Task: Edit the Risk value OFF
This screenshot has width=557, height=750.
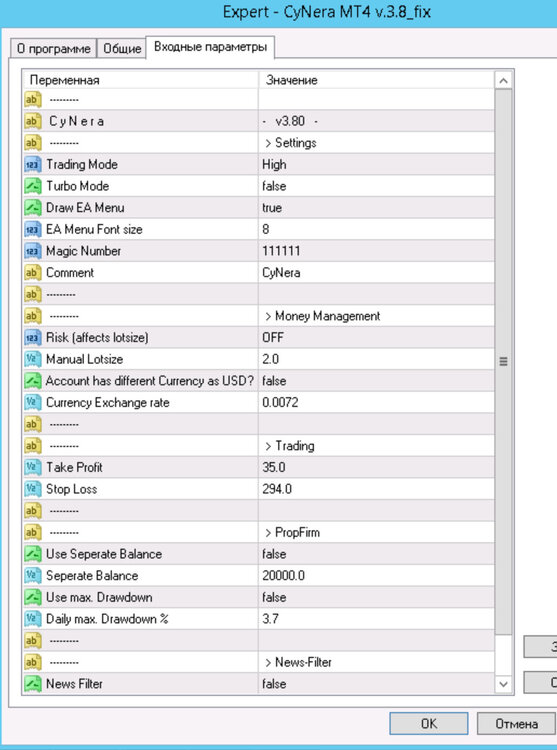Action: click(x=273, y=338)
